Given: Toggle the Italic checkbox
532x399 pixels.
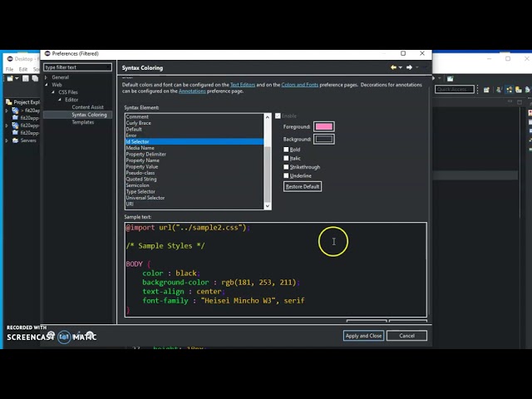Looking at the screenshot, I should (x=286, y=159).
